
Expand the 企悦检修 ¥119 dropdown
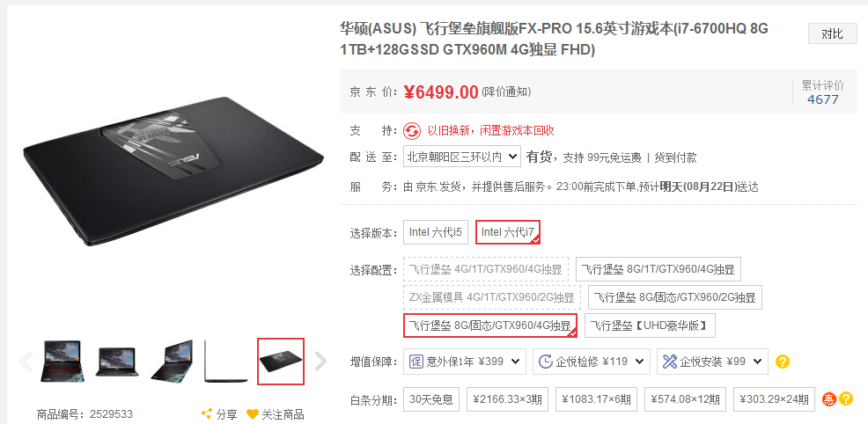pos(592,362)
